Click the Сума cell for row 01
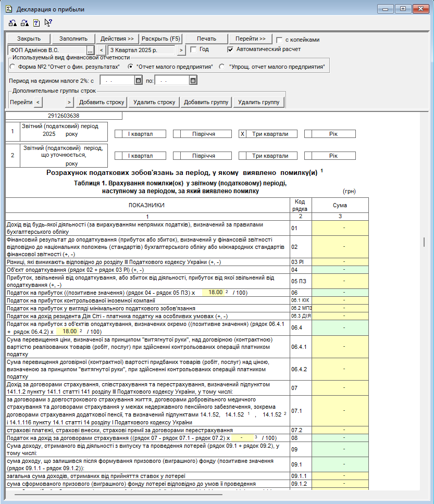434x504 pixels. point(340,228)
